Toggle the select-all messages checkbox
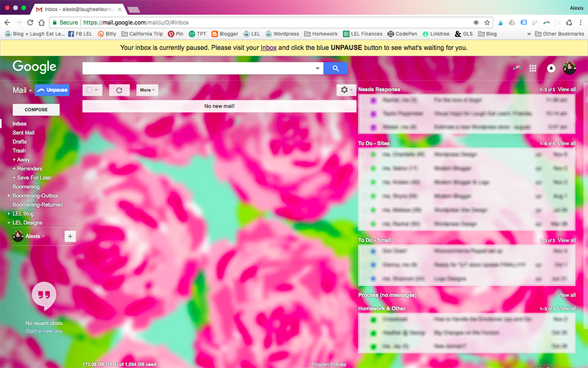588x368 pixels. pos(90,90)
